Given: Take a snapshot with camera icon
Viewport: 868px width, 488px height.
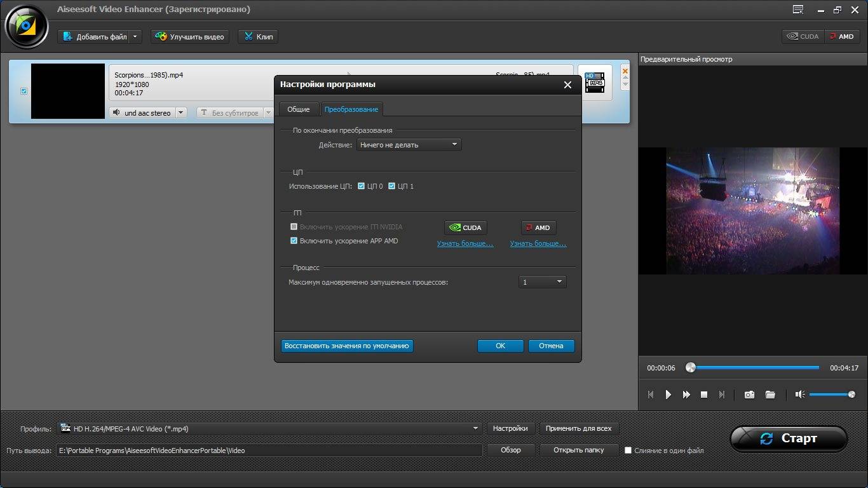Looking at the screenshot, I should click(x=750, y=395).
